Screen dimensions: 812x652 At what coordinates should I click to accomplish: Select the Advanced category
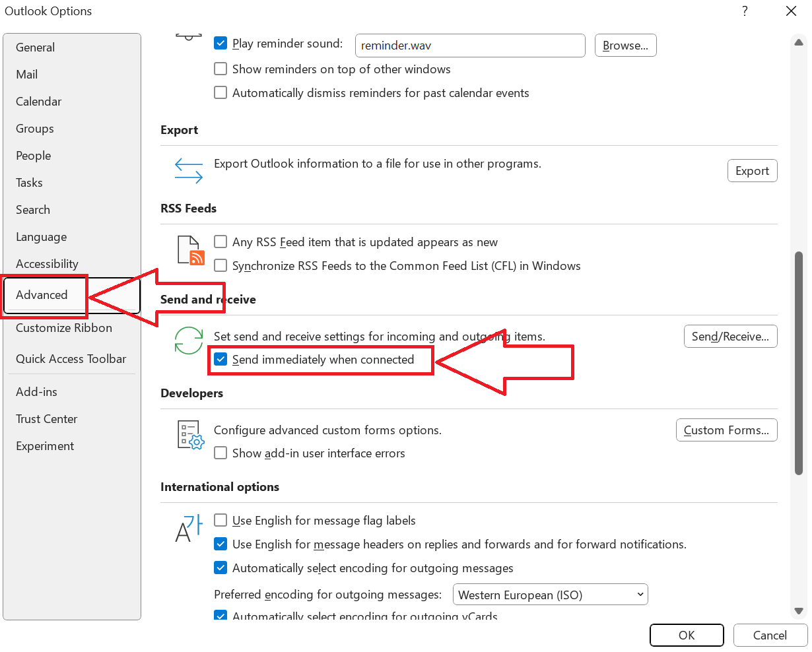tap(72, 295)
